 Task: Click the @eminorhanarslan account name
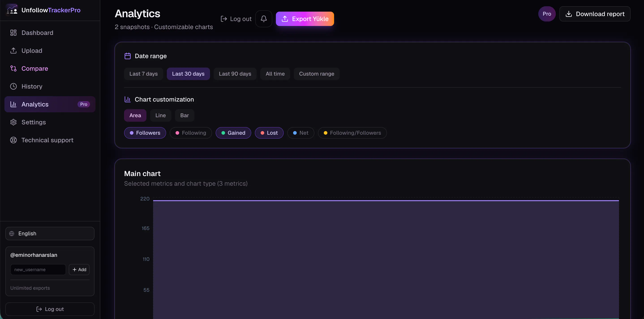(34, 255)
